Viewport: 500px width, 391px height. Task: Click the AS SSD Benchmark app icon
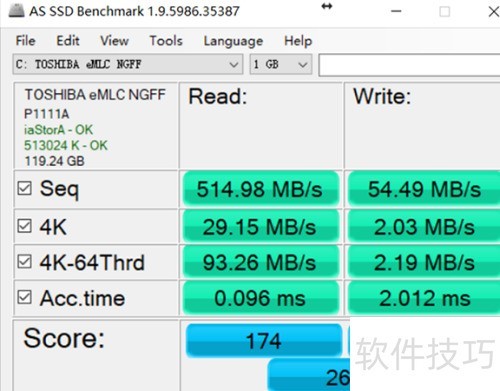[16, 10]
